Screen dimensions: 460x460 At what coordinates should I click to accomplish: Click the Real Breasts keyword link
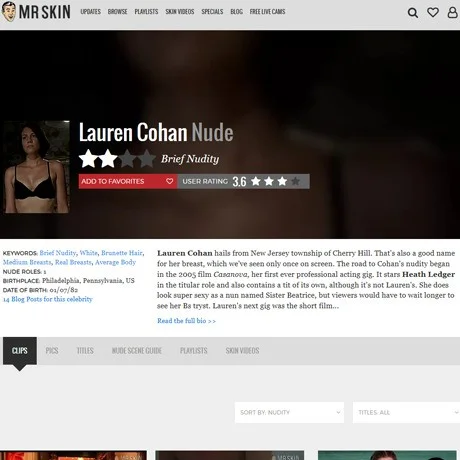click(x=73, y=262)
